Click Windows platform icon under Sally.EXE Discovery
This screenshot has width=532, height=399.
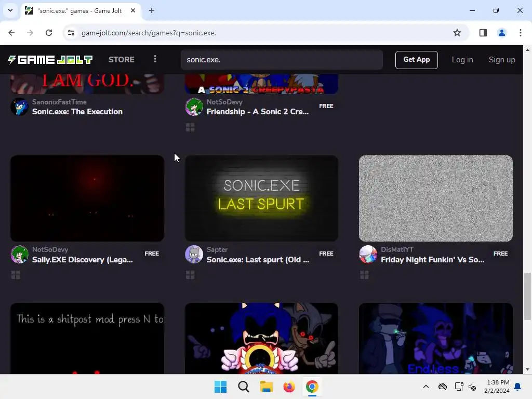tap(16, 275)
